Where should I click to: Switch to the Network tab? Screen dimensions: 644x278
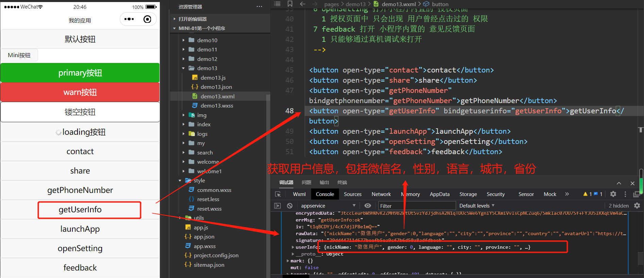click(381, 194)
